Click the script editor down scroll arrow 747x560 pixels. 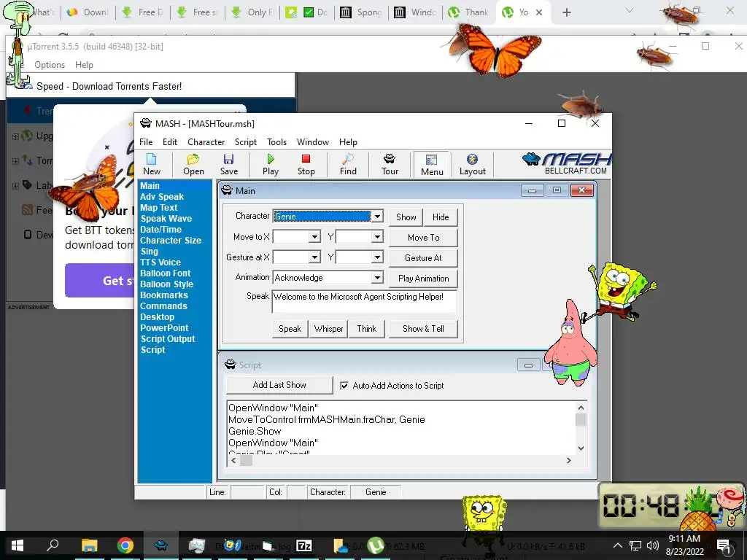click(581, 448)
